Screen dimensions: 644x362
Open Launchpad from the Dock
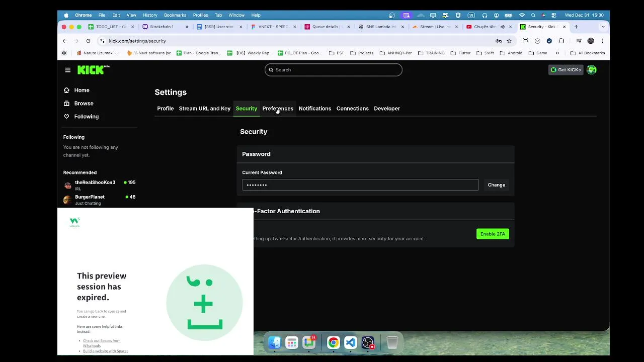coord(292,343)
